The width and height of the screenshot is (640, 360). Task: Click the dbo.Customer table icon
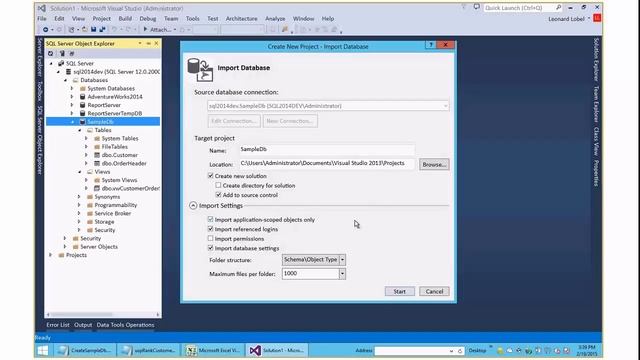[97, 155]
